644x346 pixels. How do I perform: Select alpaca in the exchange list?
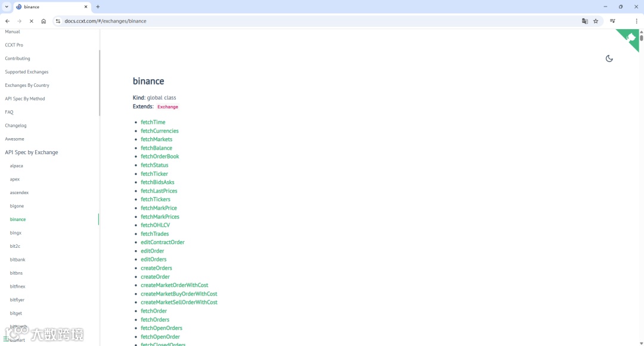coord(17,166)
